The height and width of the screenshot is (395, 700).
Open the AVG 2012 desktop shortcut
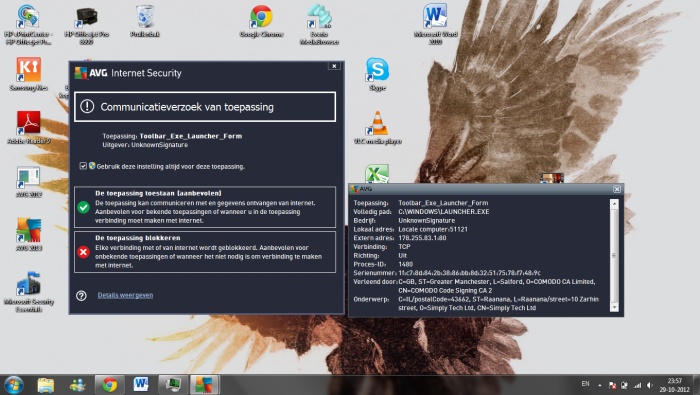(x=29, y=182)
